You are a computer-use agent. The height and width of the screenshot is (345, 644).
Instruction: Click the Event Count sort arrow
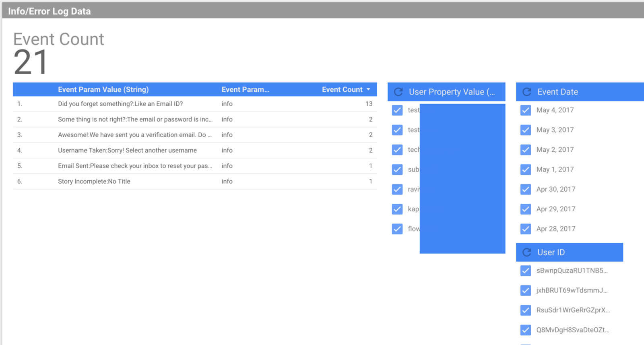pyautogui.click(x=368, y=89)
